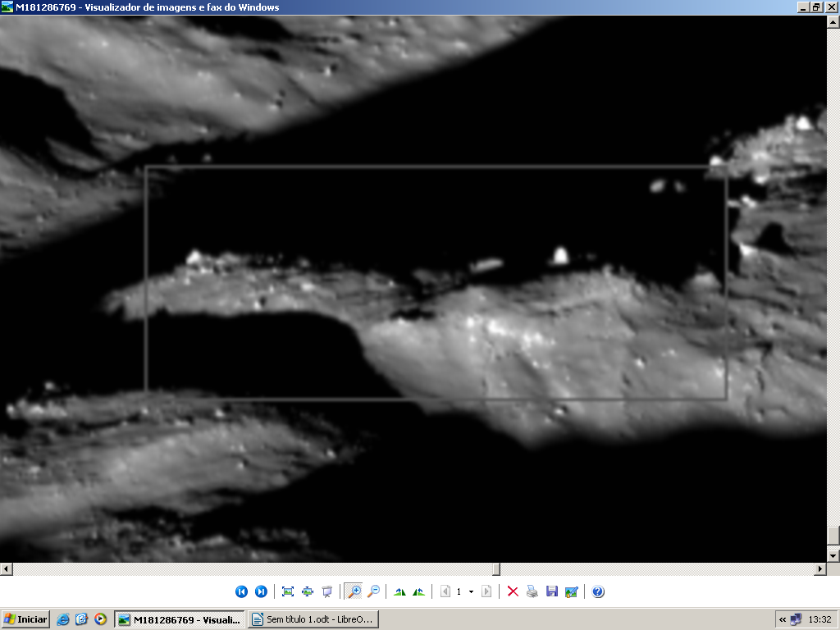Toggle the zoom in magnifier tool

[354, 591]
